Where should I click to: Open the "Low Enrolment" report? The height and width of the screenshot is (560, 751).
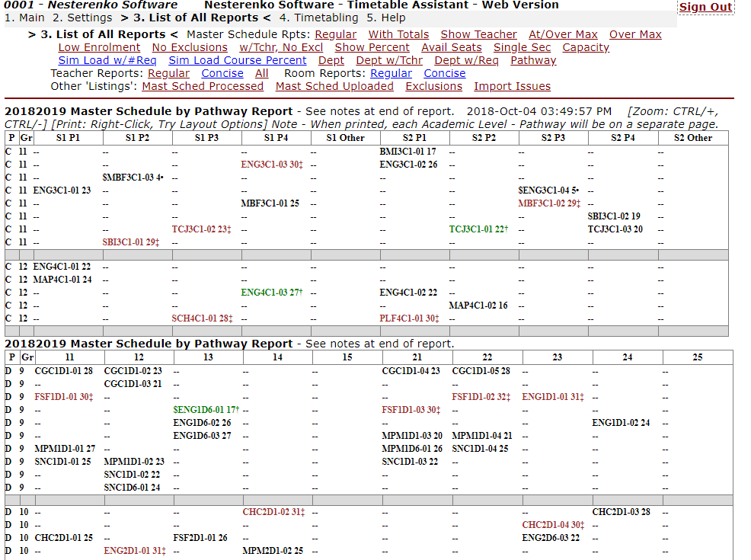point(99,47)
